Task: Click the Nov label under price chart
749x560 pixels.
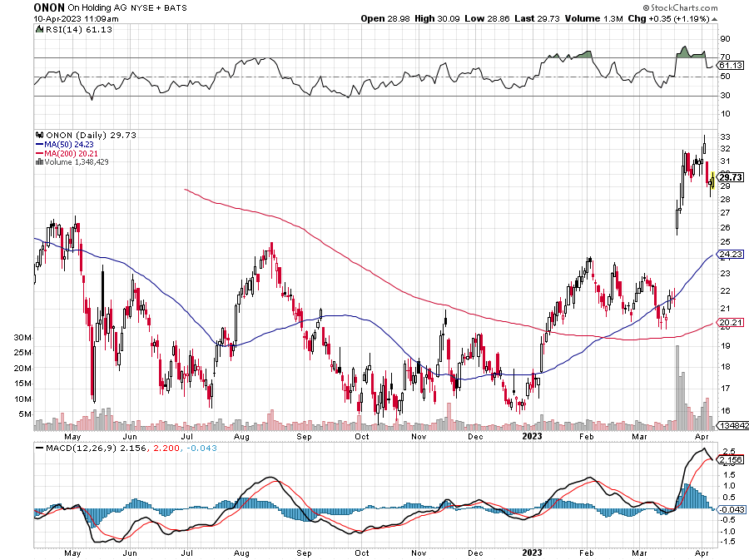Action: 419,436
